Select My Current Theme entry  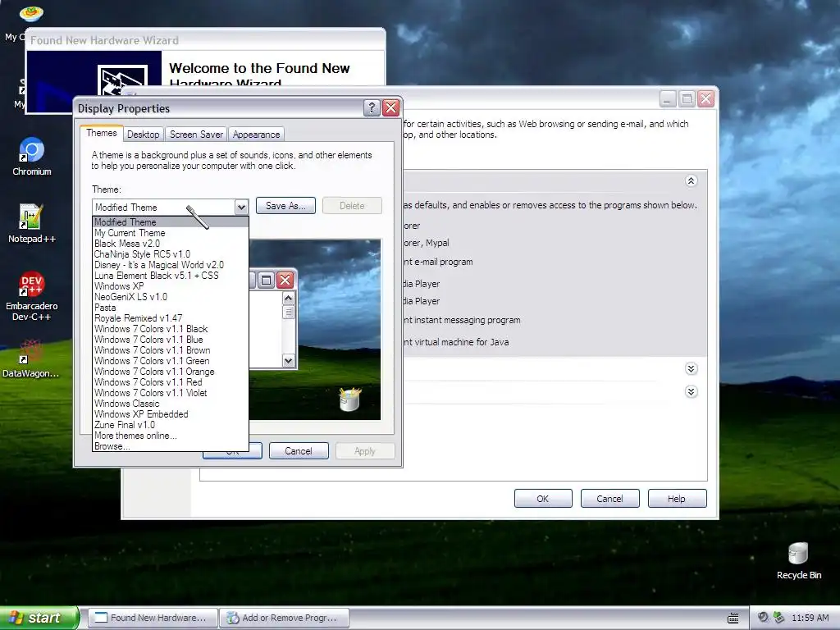(x=171, y=232)
